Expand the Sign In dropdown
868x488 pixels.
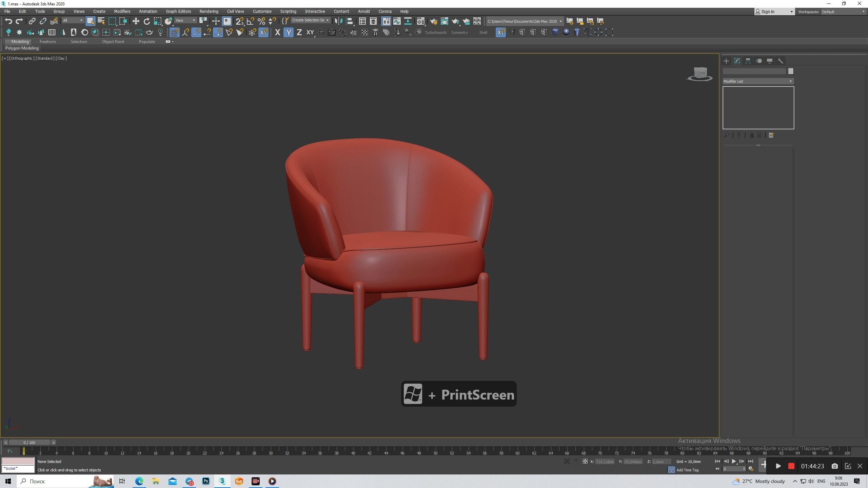pyautogui.click(x=792, y=12)
